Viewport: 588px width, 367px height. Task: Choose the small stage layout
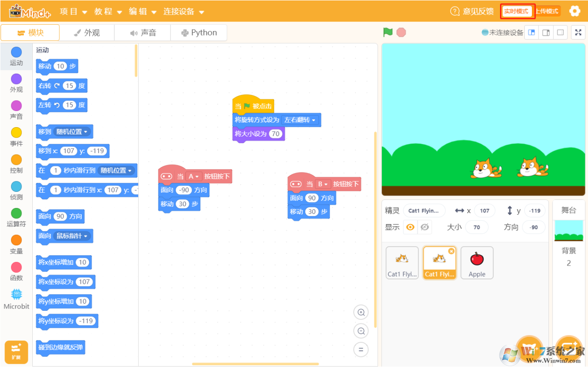coord(532,32)
